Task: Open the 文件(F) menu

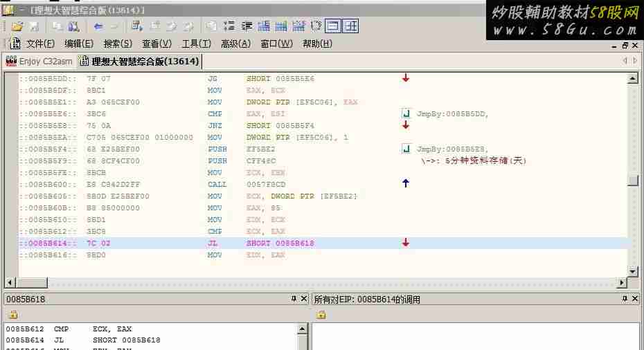Action: click(x=40, y=44)
